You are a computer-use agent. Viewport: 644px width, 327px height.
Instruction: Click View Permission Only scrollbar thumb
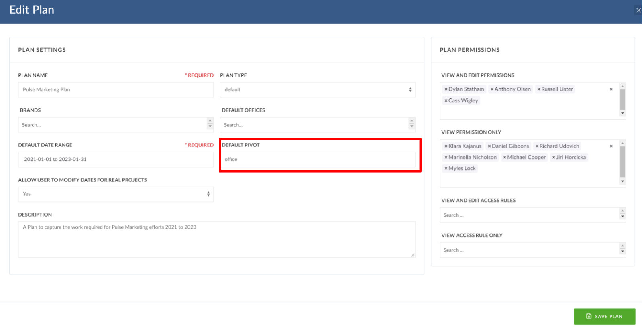[x=622, y=162]
